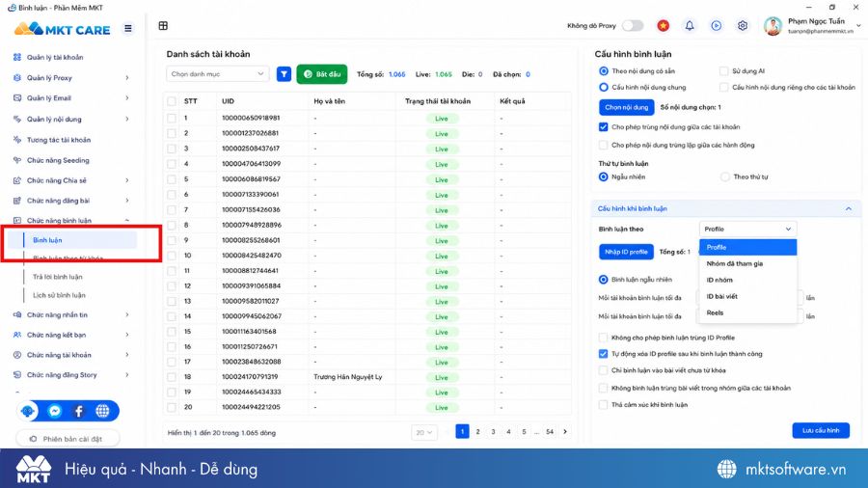This screenshot has width=868, height=488.
Task: Expand Quản lý Proxy chevron
Action: pos(126,77)
